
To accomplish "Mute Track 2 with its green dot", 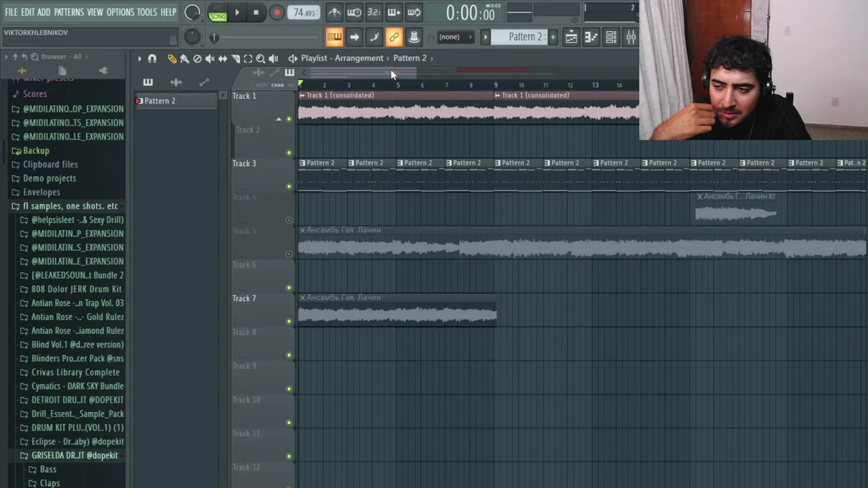I will 289,153.
